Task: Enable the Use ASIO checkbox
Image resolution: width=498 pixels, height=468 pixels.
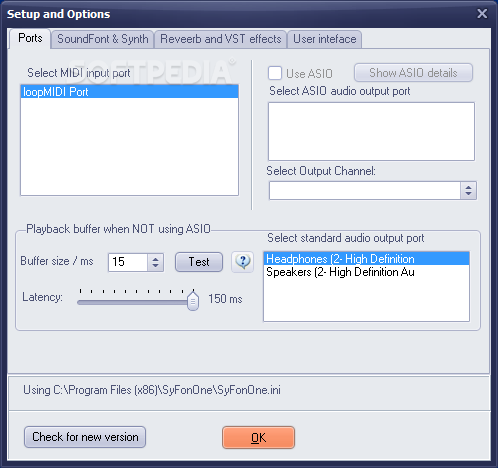Action: [275, 73]
